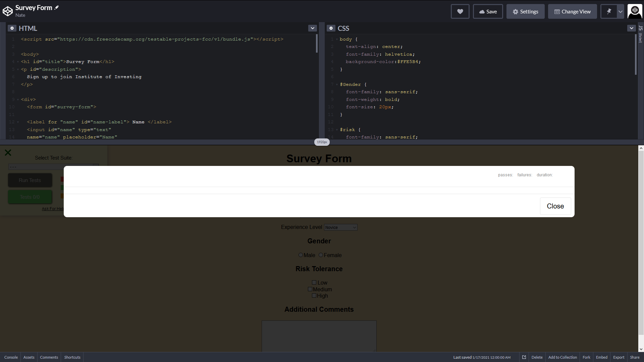The width and height of the screenshot is (644, 362).
Task: Click the CodePen logo icon
Action: (7, 11)
